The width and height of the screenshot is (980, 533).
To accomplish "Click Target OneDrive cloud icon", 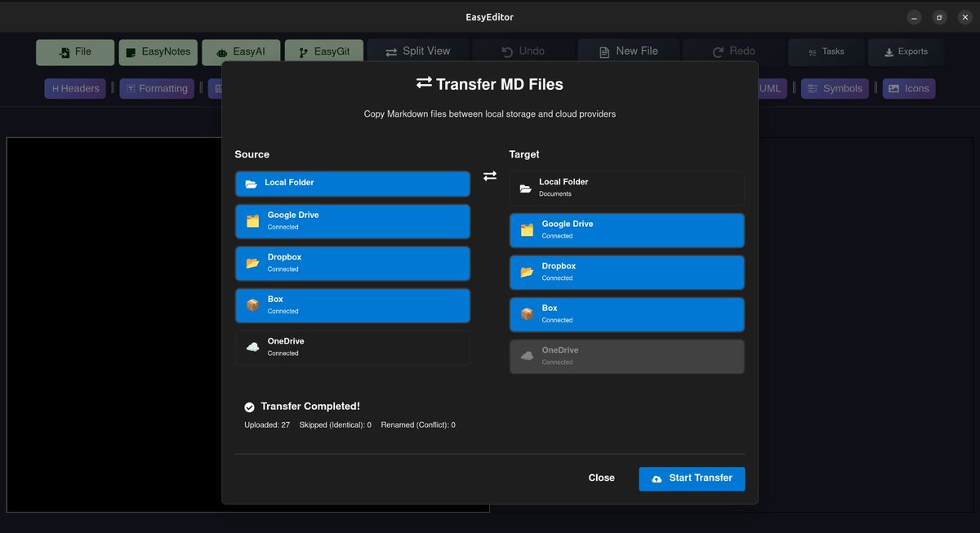I will pyautogui.click(x=527, y=356).
